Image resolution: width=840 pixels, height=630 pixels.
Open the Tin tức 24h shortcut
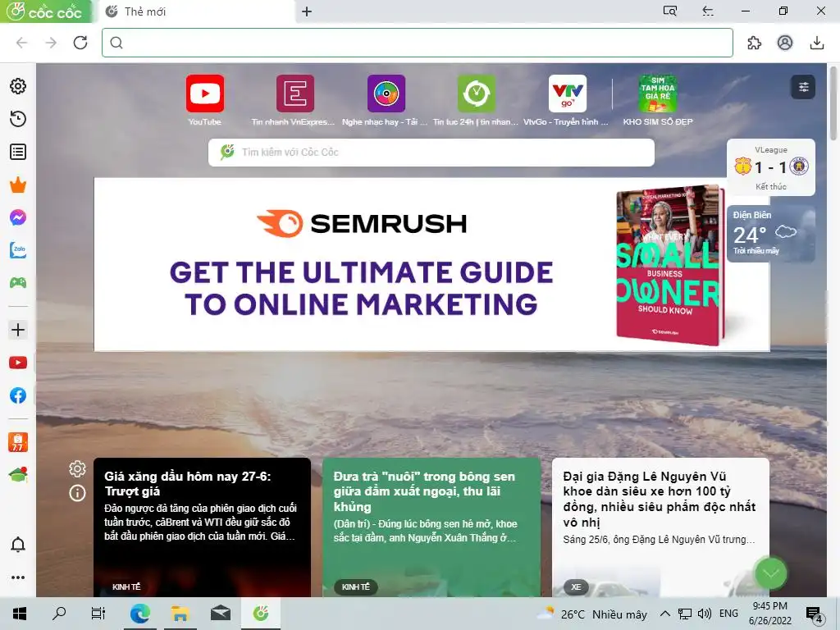pos(476,101)
